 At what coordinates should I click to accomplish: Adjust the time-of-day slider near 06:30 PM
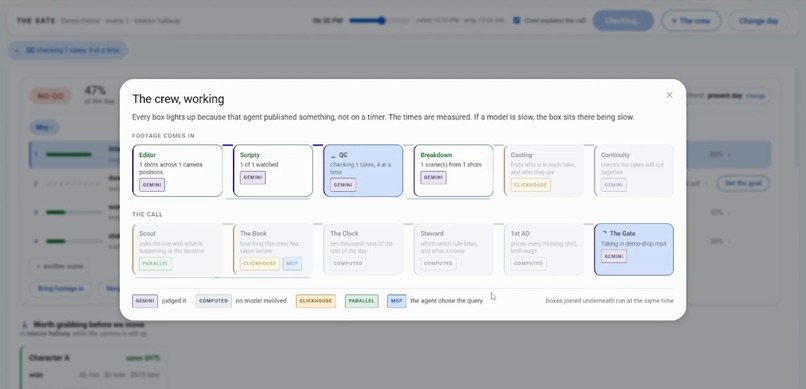(x=379, y=21)
